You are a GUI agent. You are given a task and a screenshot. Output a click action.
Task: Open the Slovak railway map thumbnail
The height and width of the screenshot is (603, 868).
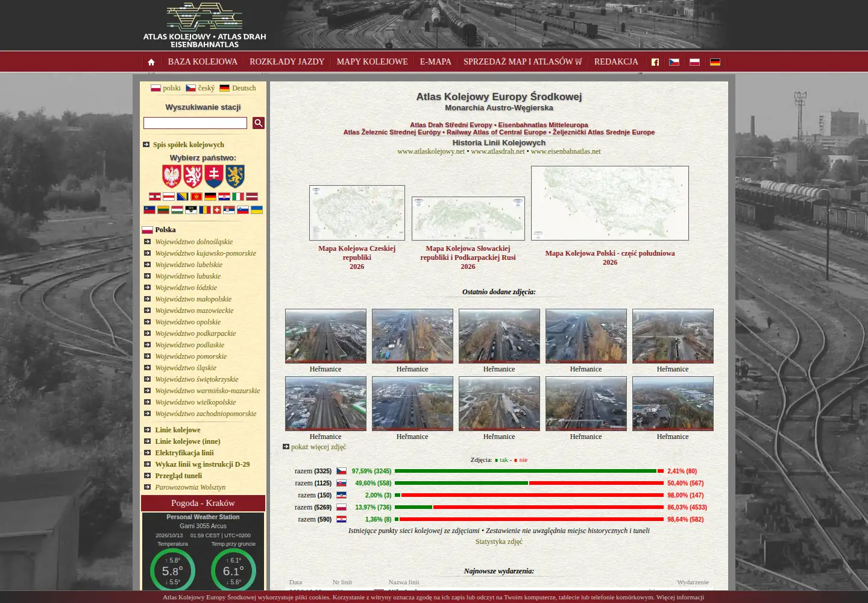(468, 218)
